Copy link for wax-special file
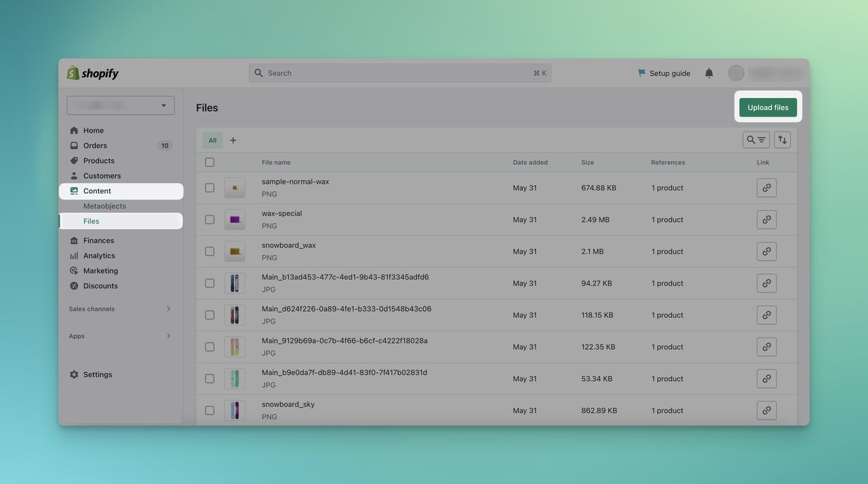This screenshot has width=868, height=484. point(766,220)
